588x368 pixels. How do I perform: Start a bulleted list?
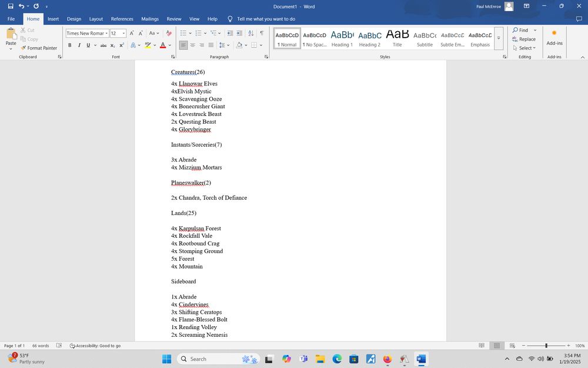coord(183,34)
